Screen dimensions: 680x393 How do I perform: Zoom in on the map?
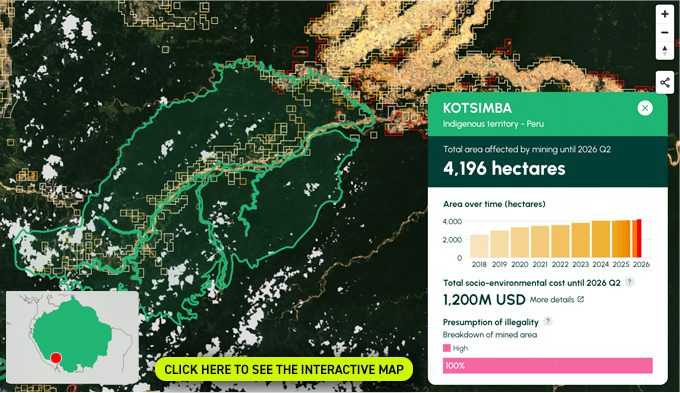tap(665, 14)
